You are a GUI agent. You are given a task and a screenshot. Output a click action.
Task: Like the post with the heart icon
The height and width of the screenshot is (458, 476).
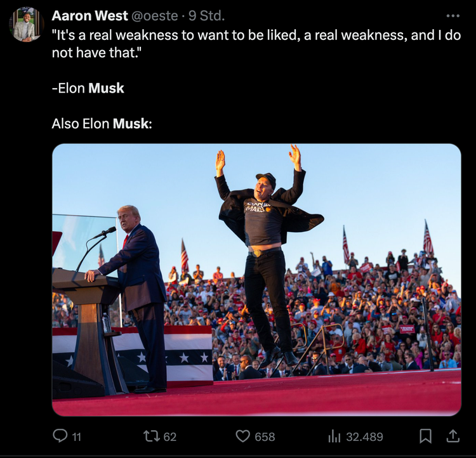point(243,436)
